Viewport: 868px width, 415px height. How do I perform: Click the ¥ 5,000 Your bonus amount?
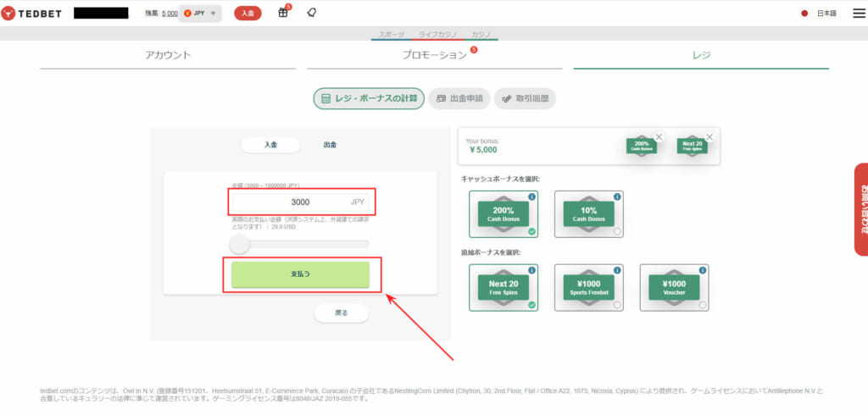pyautogui.click(x=482, y=149)
